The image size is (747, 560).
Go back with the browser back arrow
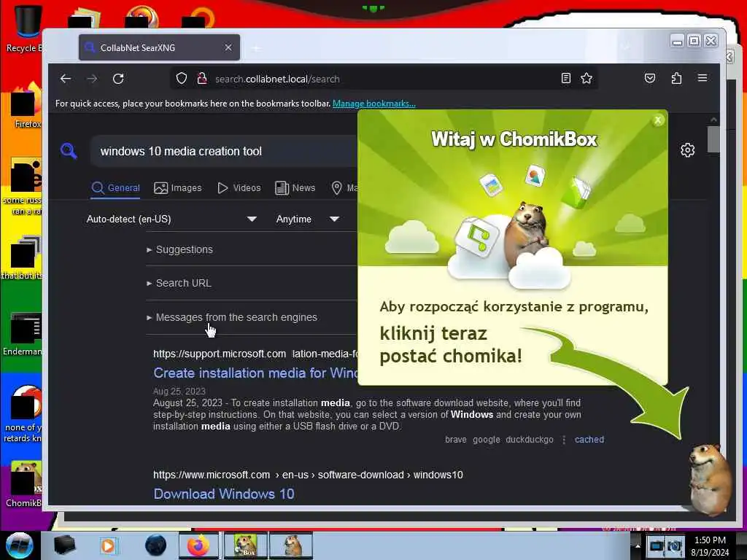pos(66,79)
